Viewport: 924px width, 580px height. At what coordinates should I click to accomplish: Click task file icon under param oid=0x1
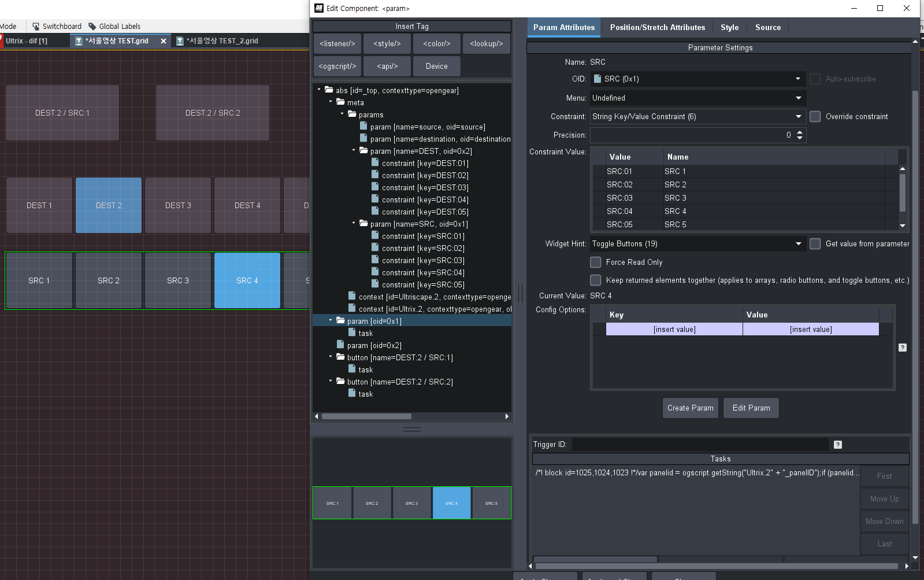(352, 333)
